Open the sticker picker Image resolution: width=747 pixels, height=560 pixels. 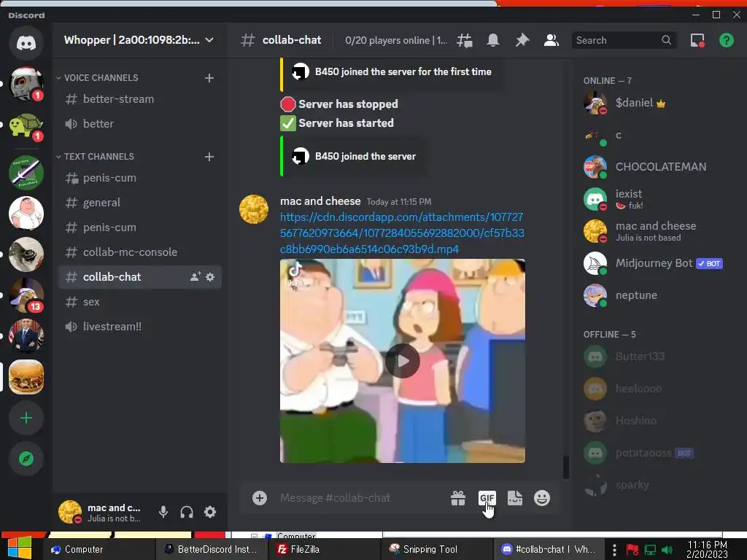514,498
